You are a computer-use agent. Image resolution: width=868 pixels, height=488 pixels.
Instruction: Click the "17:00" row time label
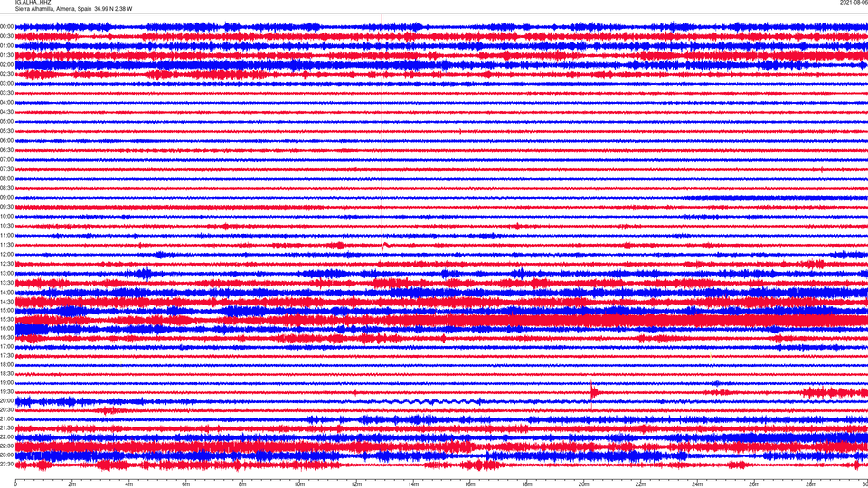pyautogui.click(x=6, y=347)
